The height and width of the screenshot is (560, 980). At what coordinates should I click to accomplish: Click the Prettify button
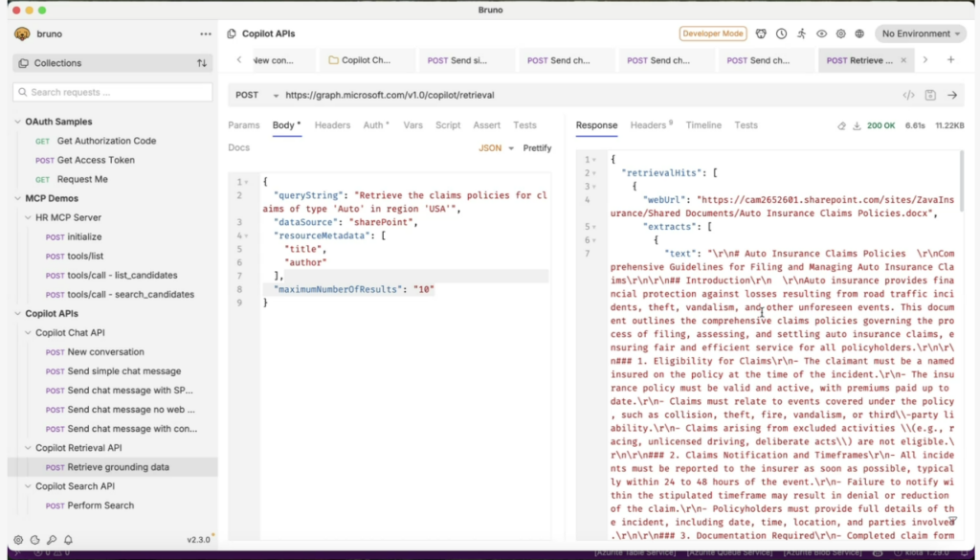[537, 148]
